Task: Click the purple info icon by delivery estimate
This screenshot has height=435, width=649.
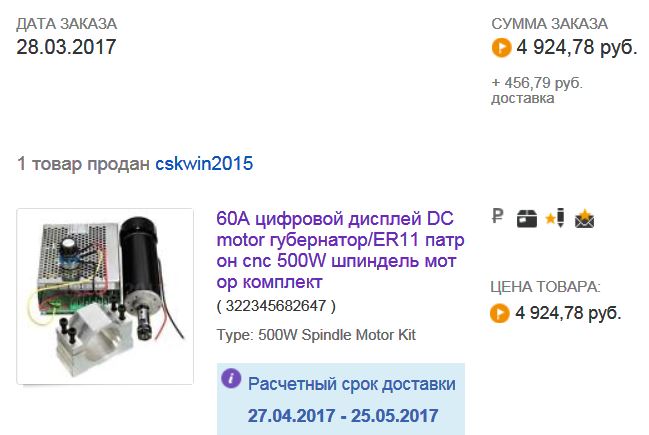Action: pyautogui.click(x=231, y=378)
